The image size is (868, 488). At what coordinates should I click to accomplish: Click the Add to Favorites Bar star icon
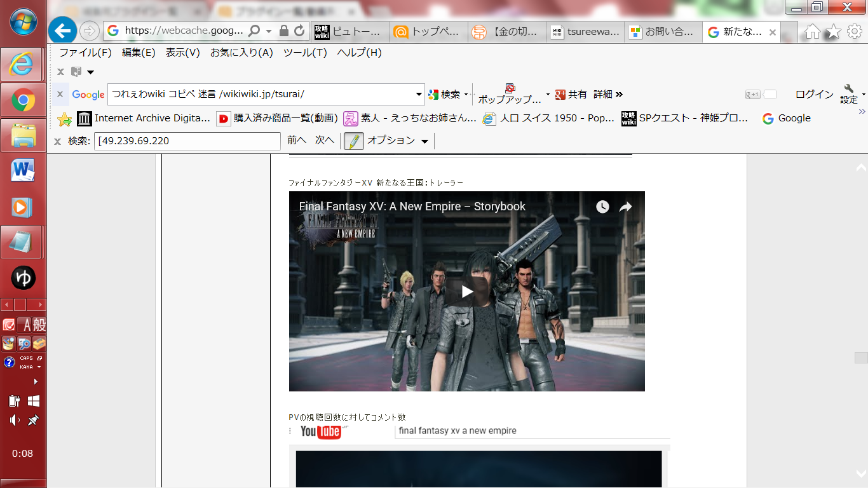click(64, 119)
